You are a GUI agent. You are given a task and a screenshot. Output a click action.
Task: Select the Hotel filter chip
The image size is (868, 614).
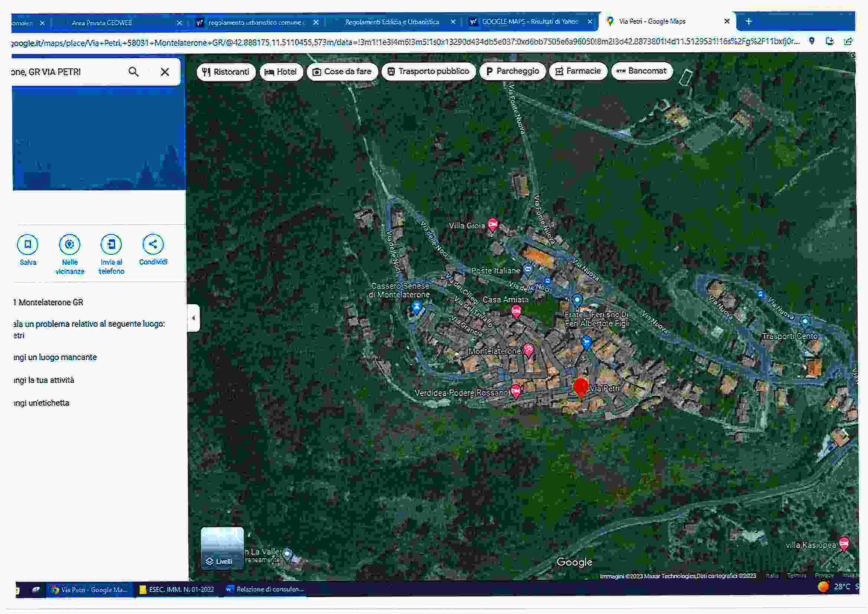pos(281,72)
